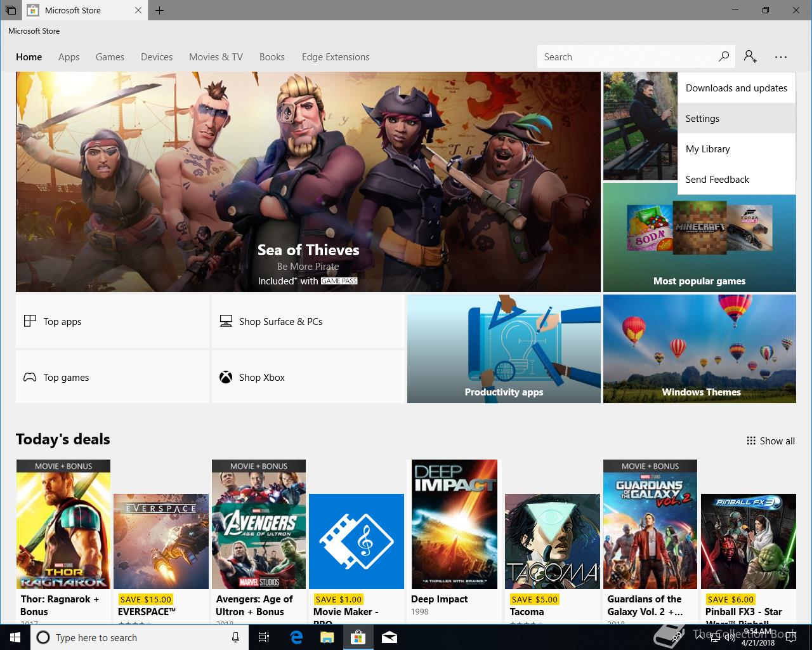This screenshot has width=812, height=650.
Task: Click SAVE $5.00 deal badge
Action: coord(535,599)
